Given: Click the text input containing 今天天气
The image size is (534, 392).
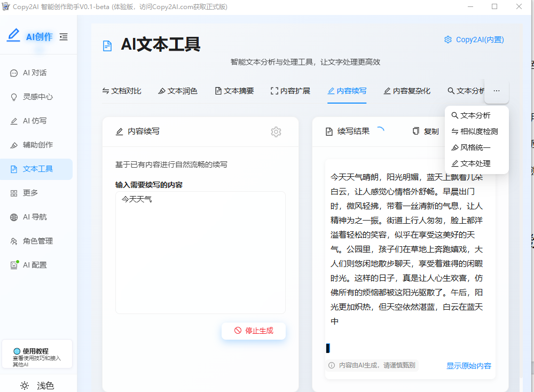Looking at the screenshot, I should click(x=200, y=252).
